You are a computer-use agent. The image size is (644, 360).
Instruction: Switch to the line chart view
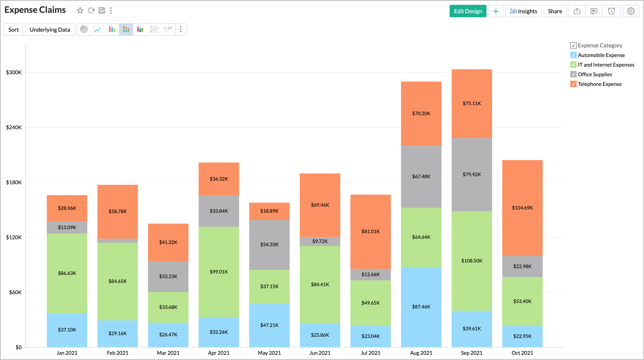tap(98, 29)
